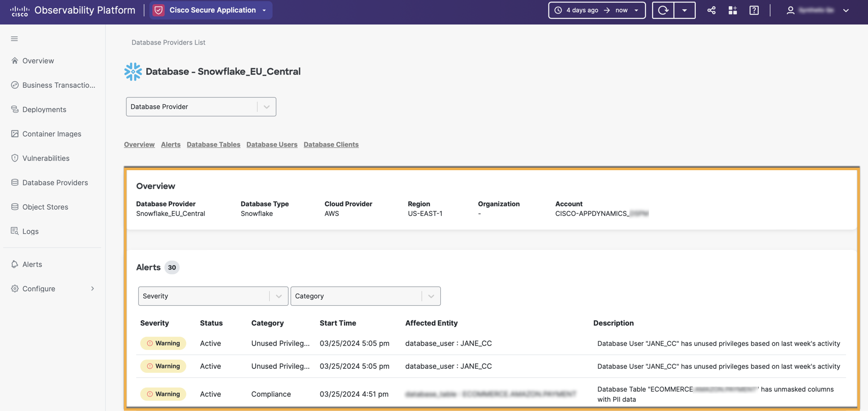Open Business Transactions in the sidebar

tap(59, 85)
